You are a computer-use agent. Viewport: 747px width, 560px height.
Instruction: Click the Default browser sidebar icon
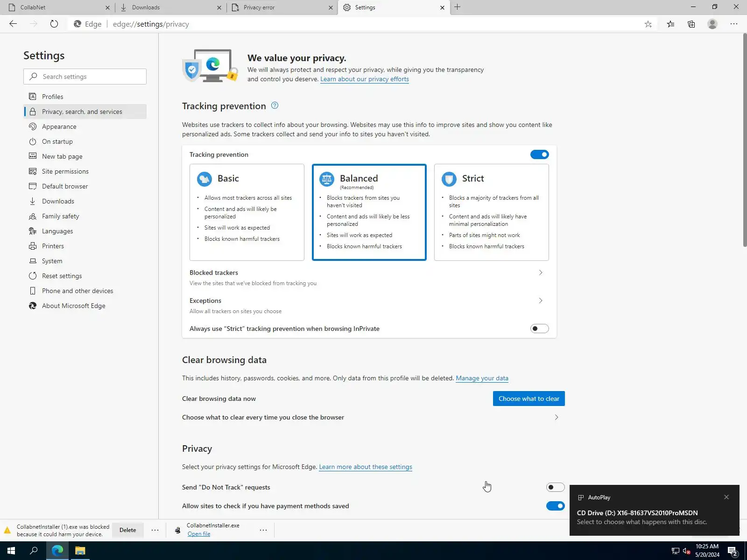[33, 186]
